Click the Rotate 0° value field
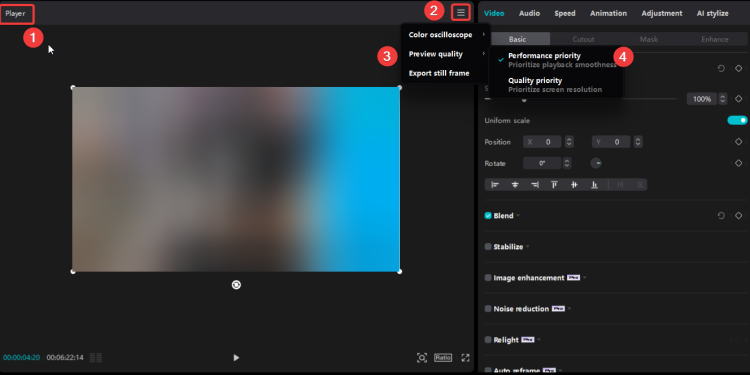Image resolution: width=750 pixels, height=375 pixels. tap(542, 163)
